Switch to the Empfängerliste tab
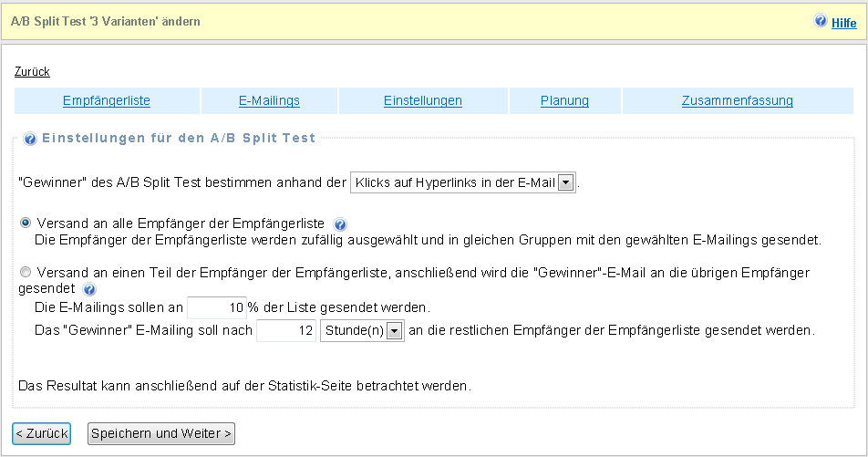This screenshot has height=457, width=868. [107, 101]
